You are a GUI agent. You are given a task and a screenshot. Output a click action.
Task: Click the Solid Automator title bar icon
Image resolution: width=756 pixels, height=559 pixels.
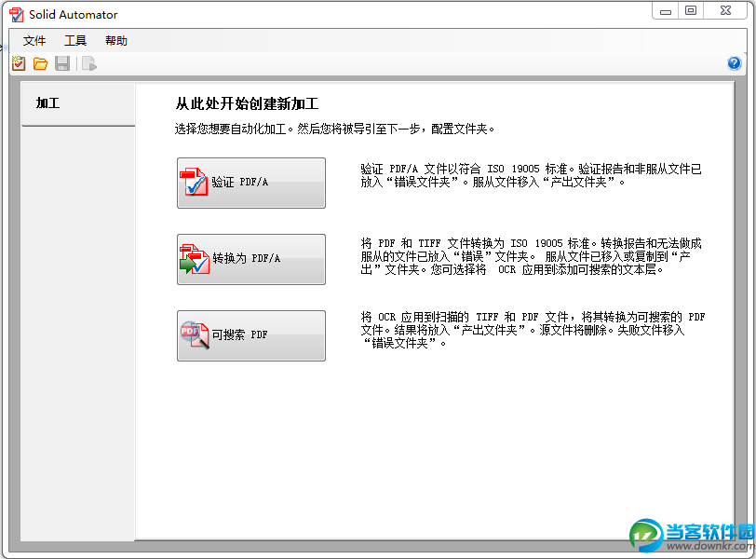[17, 15]
